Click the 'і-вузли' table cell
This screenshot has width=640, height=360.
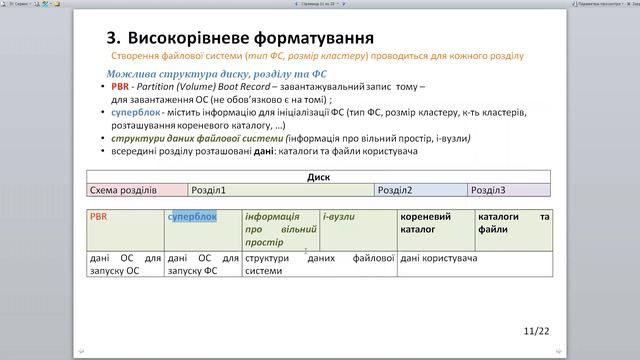click(x=358, y=230)
